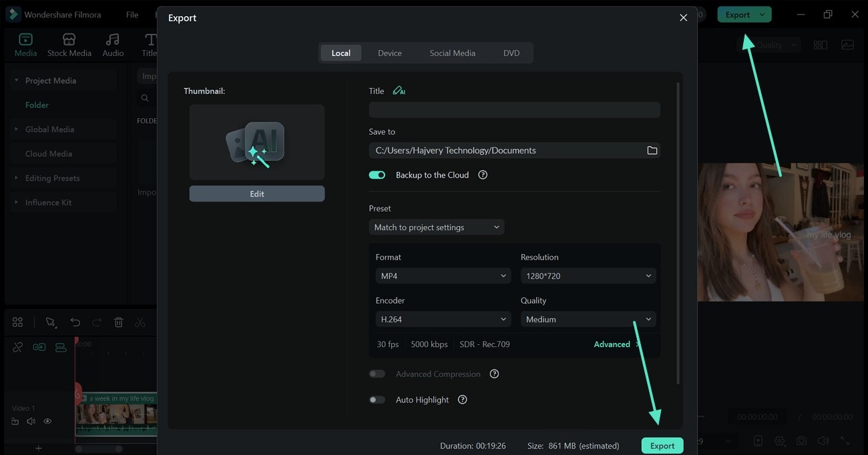
Task: Click the help icon beside Backup to the Cloud
Action: pyautogui.click(x=483, y=175)
